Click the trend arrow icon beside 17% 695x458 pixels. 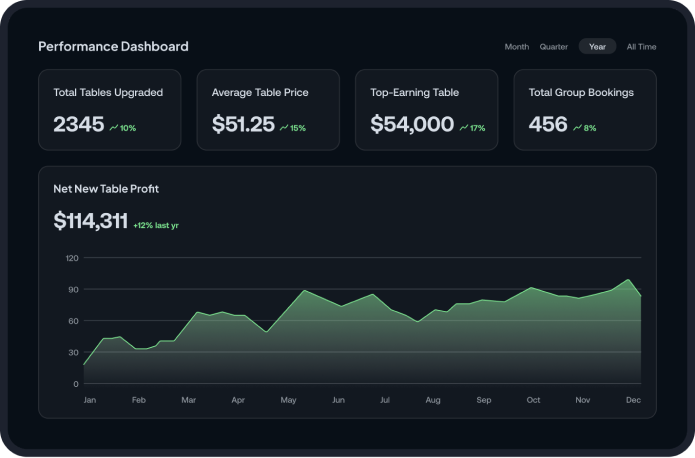pos(464,128)
